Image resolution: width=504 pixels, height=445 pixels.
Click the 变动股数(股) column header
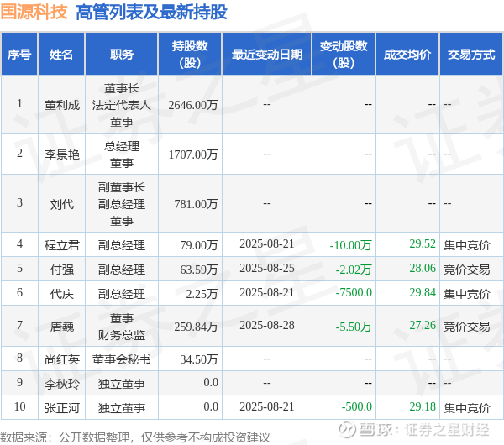tap(344, 54)
